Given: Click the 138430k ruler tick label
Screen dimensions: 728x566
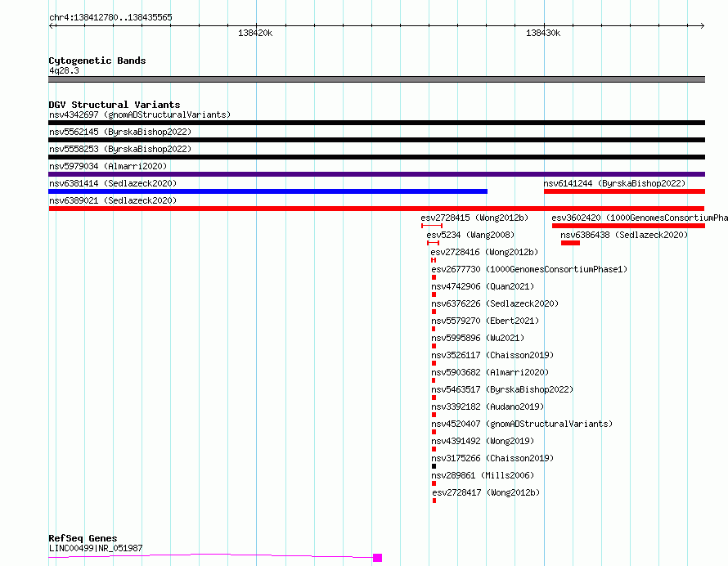Looking at the screenshot, I should point(543,33).
